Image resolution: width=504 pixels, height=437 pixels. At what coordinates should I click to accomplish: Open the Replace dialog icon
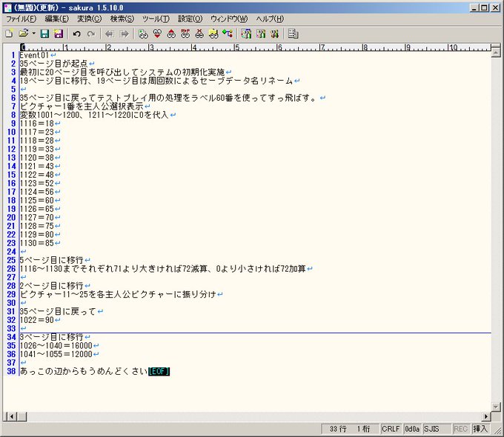point(185,33)
